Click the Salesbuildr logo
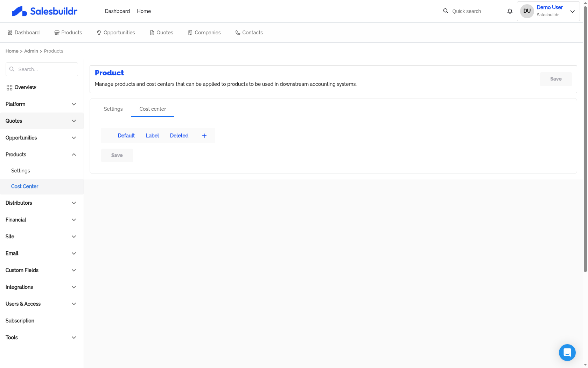This screenshot has width=588, height=368. pyautogui.click(x=44, y=11)
